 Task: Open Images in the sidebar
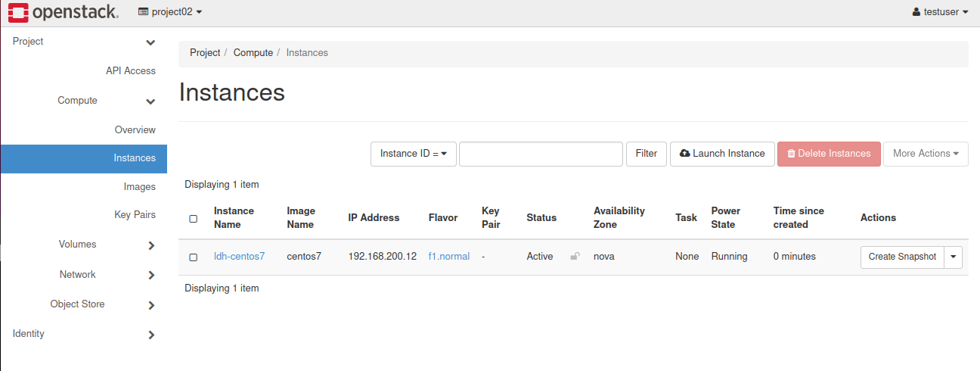(x=140, y=187)
